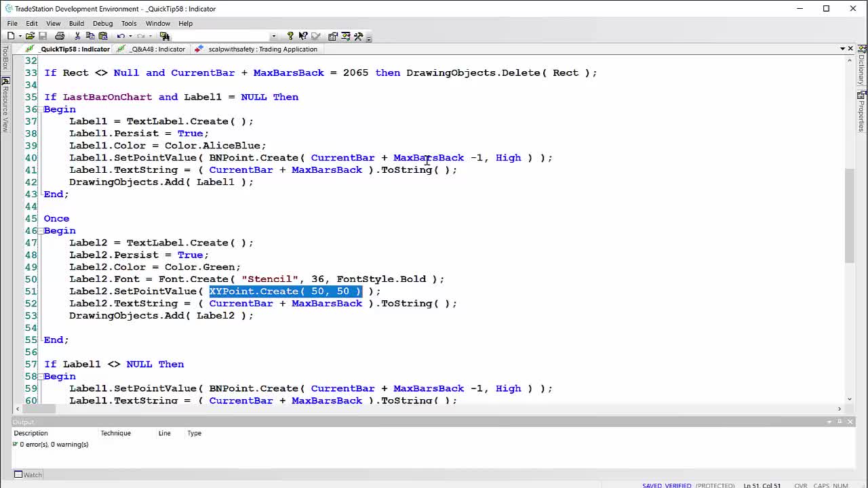Switch to the _QuickTip58 : Indicator tab
Image resolution: width=868 pixels, height=488 pixels.
68,49
